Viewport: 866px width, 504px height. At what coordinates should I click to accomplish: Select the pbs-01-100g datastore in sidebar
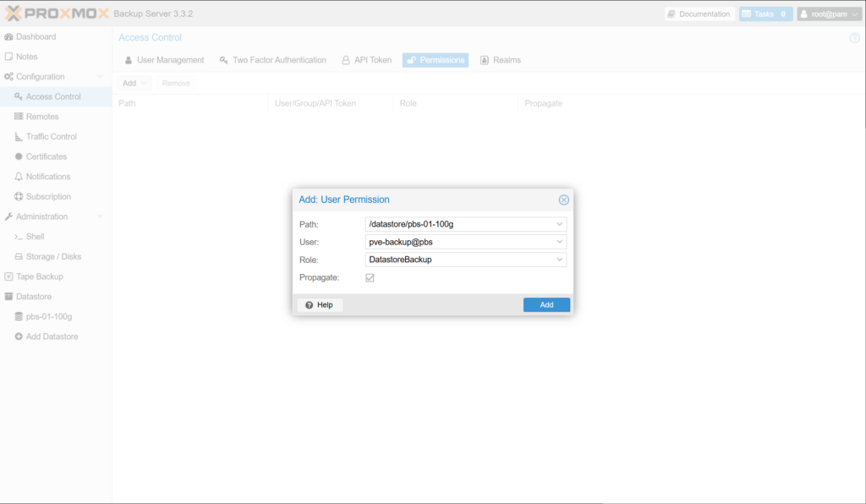48,316
